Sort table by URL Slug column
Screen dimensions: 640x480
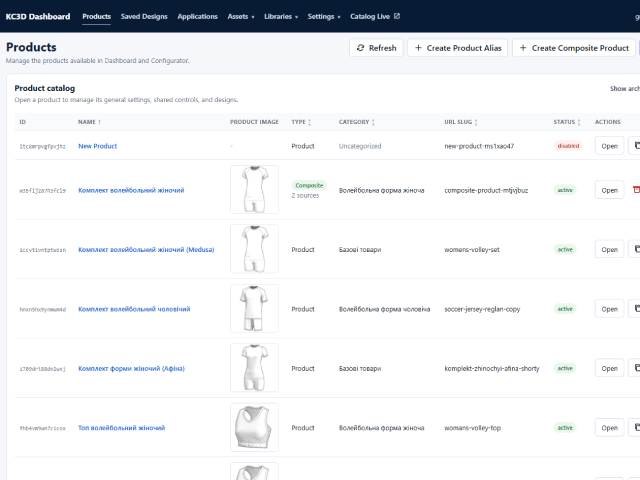461,122
